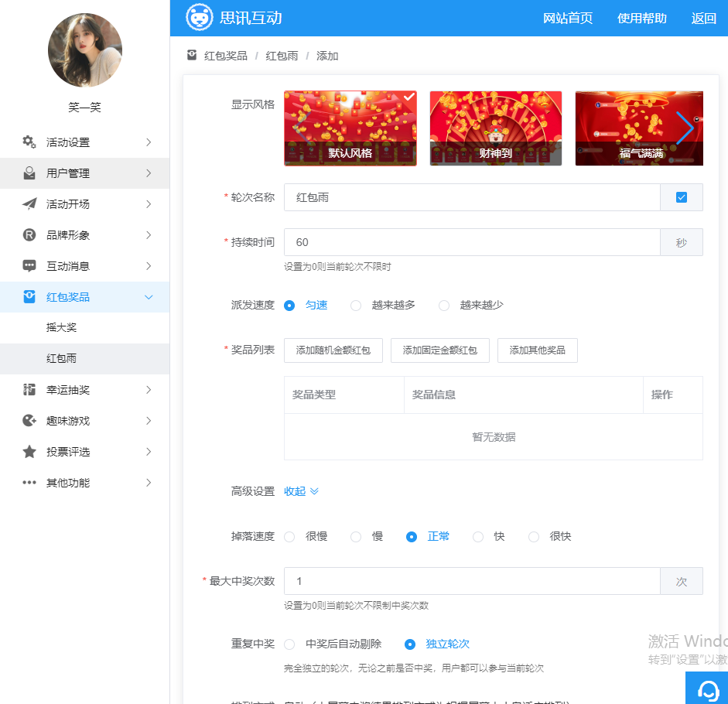The image size is (728, 704).
Task: Go to 红包雨 breadcrumb link
Action: coord(282,56)
